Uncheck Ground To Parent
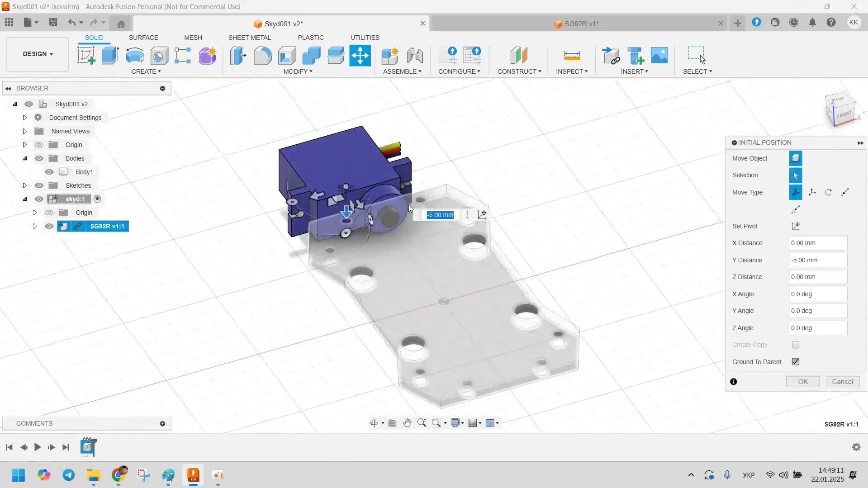Viewport: 868px width, 488px height. 796,362
